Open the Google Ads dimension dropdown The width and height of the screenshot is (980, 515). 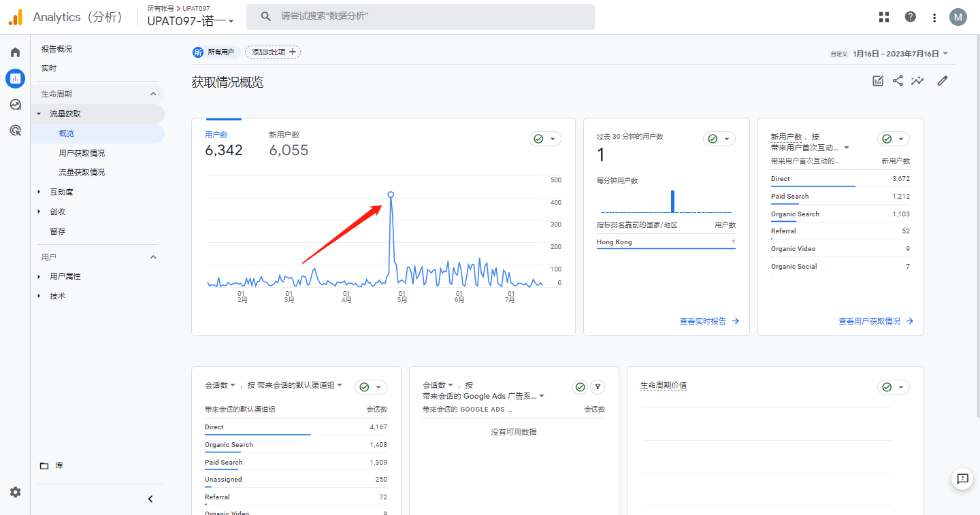(x=483, y=396)
